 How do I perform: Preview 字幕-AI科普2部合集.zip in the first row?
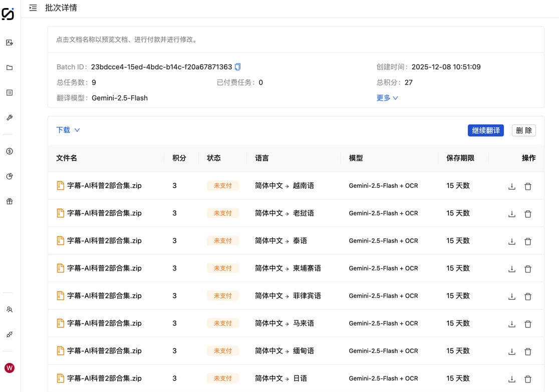(105, 185)
